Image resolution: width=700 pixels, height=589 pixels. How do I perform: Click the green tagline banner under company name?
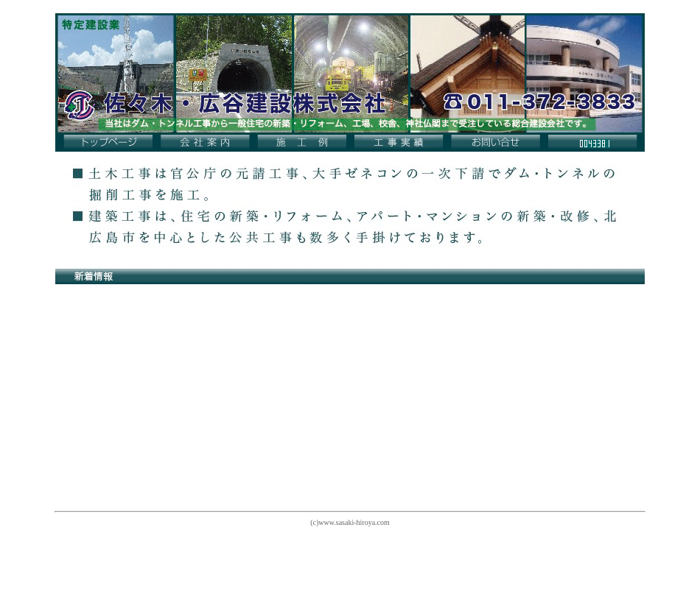tap(346, 124)
